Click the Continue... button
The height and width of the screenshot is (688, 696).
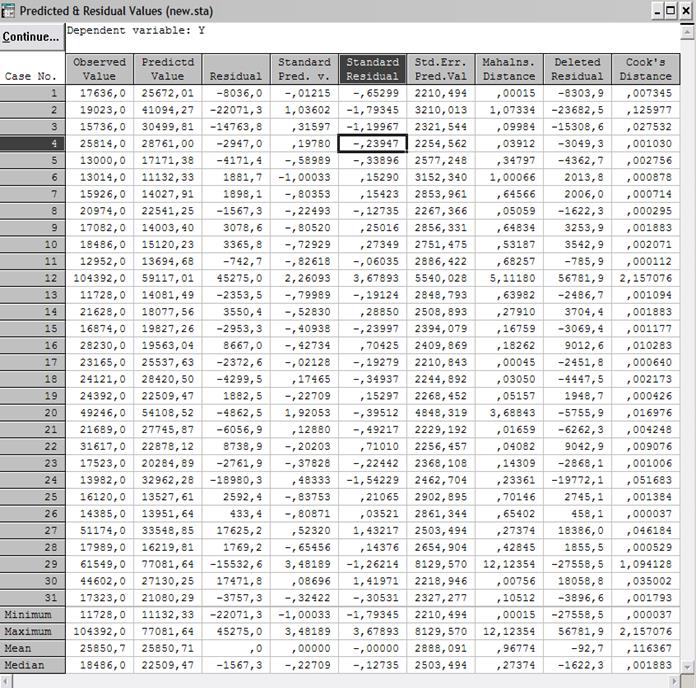pyautogui.click(x=32, y=37)
